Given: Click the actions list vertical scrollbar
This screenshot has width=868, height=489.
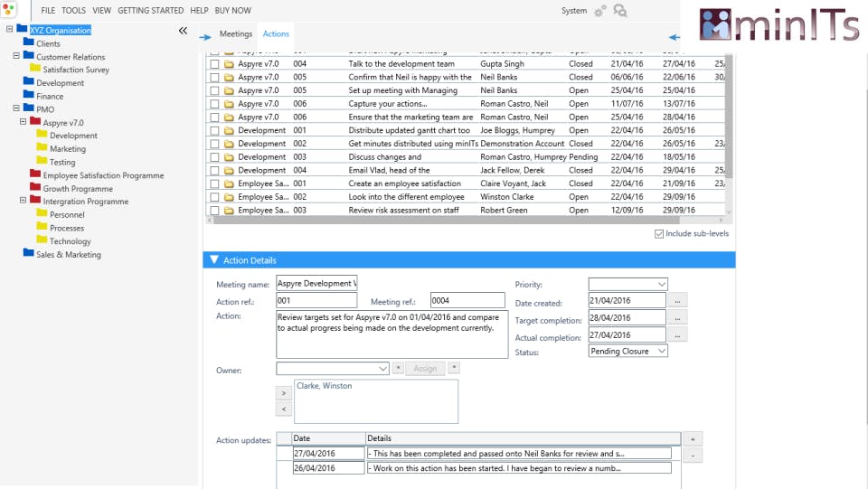Looking at the screenshot, I should [729, 117].
